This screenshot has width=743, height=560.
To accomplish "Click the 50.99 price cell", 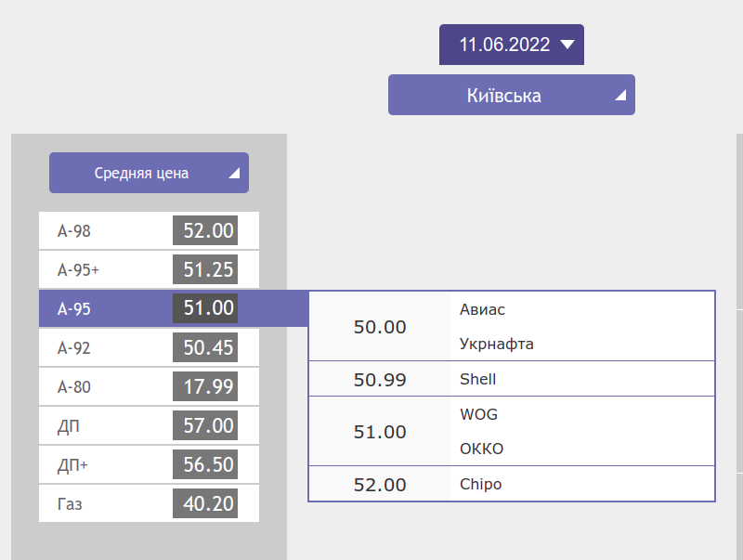I will click(380, 379).
